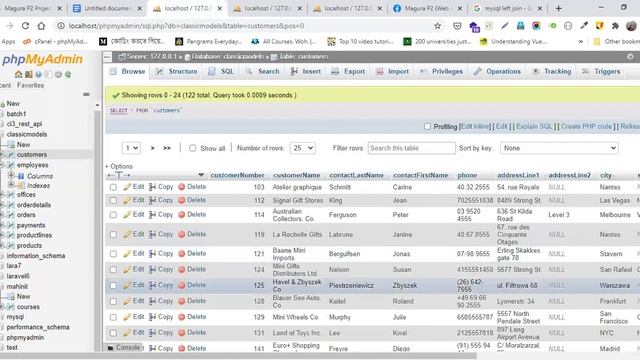Screen dimensions: 640x360
Task: Open the Insert tab
Action: click(x=306, y=71)
